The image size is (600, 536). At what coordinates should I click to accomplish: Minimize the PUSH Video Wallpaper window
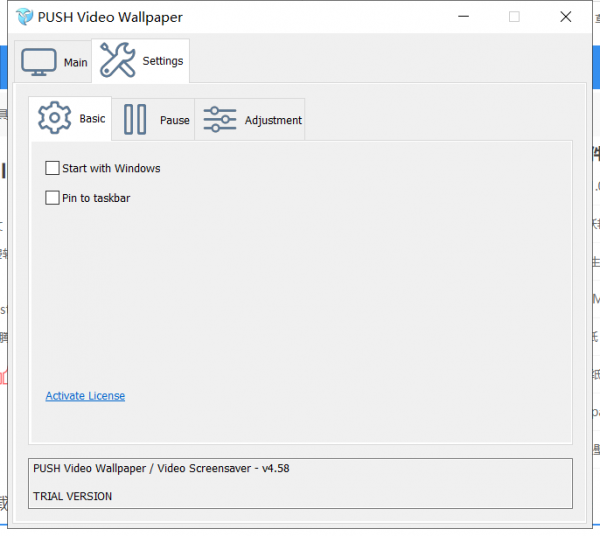463,16
